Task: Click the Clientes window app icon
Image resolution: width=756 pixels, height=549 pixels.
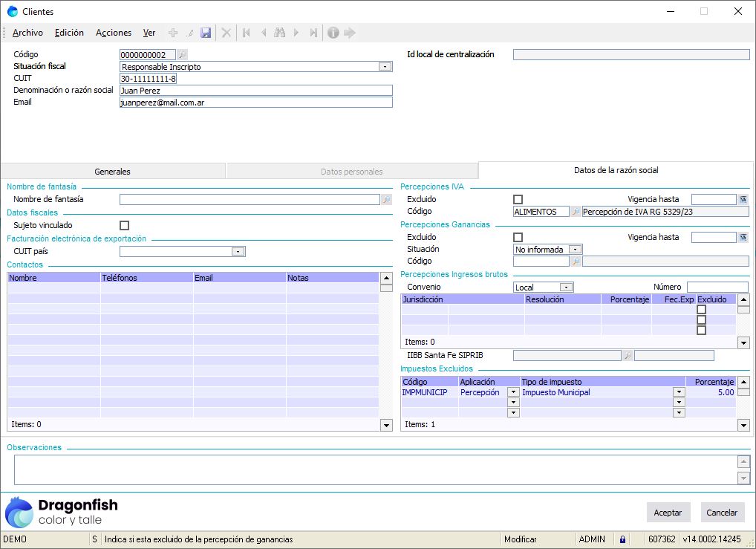Action: [13, 12]
